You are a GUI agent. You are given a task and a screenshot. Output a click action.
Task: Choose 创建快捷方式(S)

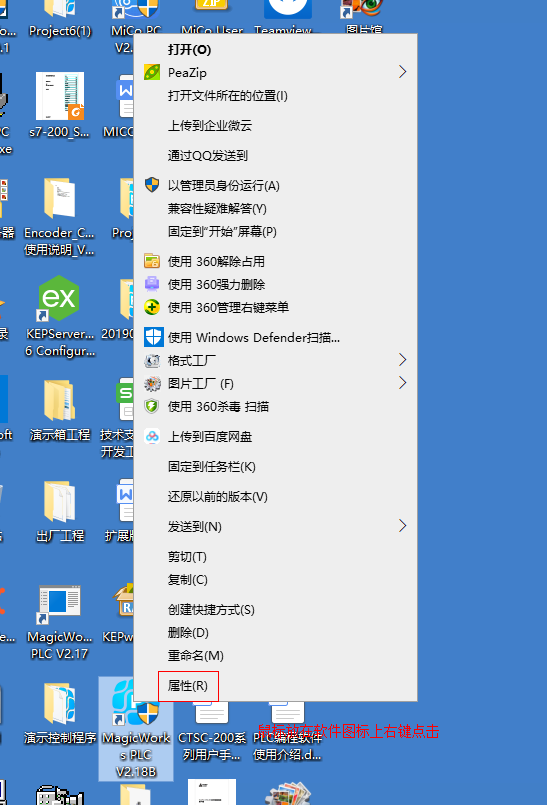(211, 609)
